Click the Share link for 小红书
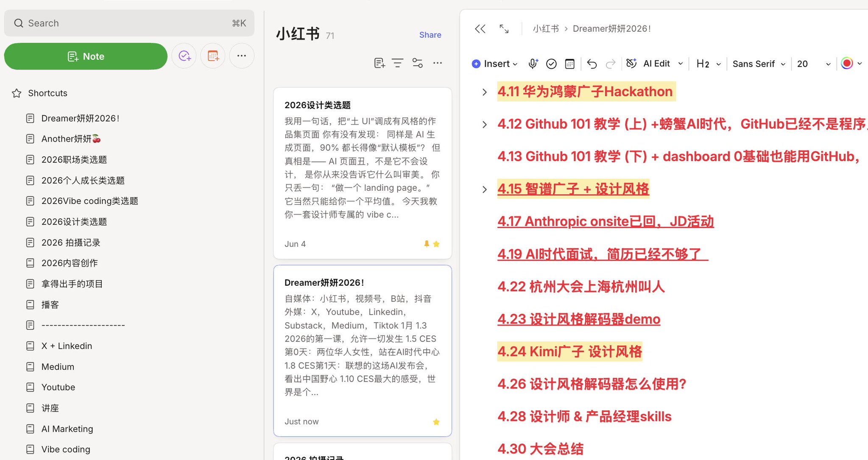Screen dimensions: 868x460 click(430, 35)
